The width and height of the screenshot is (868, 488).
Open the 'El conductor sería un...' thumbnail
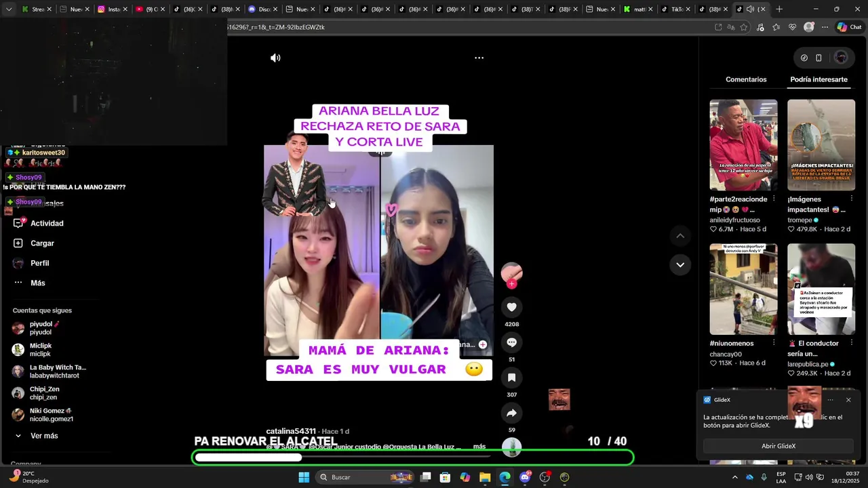pos(821,289)
